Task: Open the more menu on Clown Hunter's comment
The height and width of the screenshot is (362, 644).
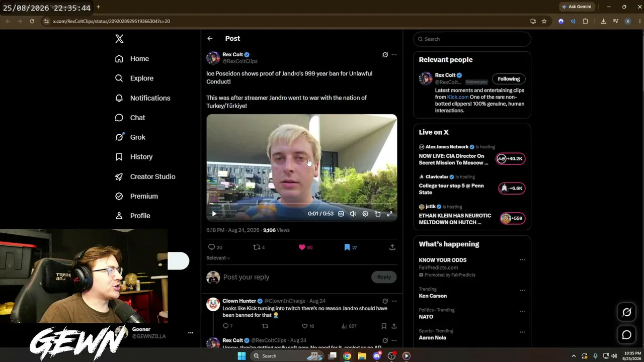Action: click(x=394, y=301)
